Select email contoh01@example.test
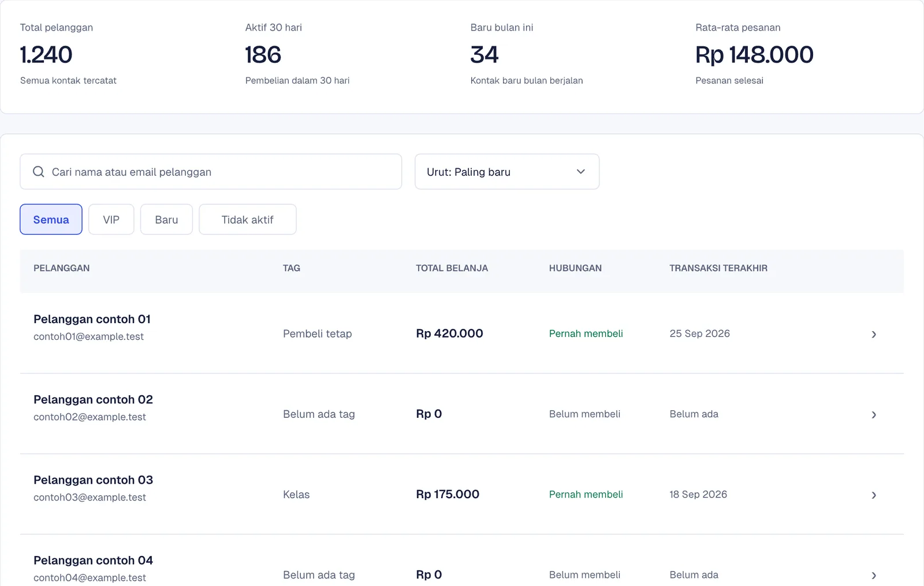 click(x=88, y=336)
